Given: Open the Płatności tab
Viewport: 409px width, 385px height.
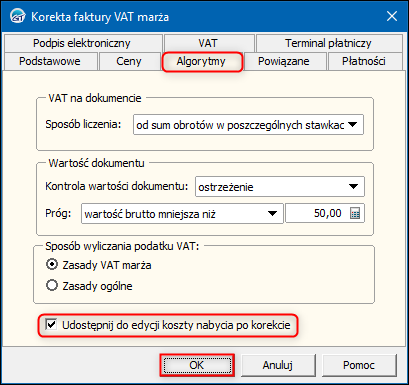Looking at the screenshot, I should pyautogui.click(x=364, y=61).
